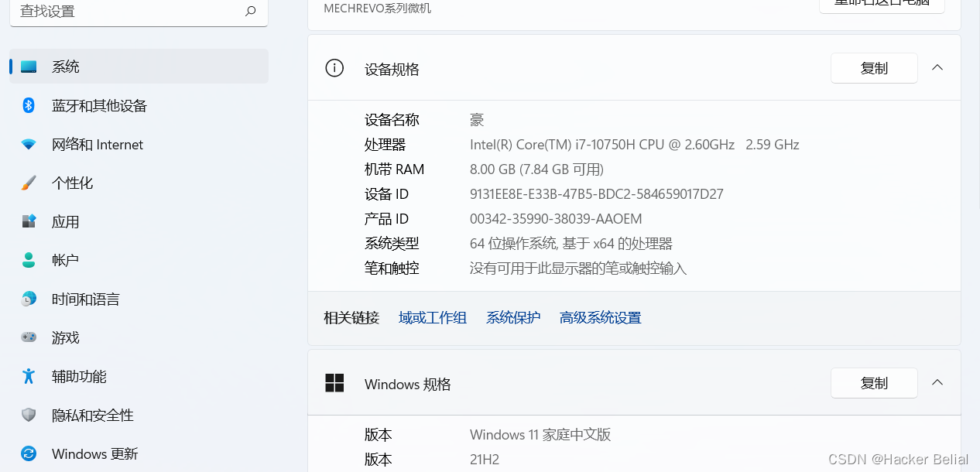Click the network Wi-Fi icon
This screenshot has width=980, height=472.
coord(29,145)
